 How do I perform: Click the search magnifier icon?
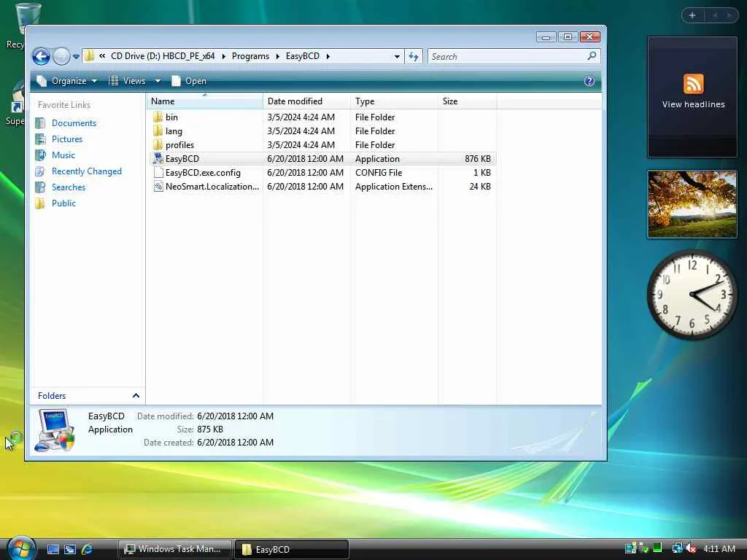(x=592, y=56)
